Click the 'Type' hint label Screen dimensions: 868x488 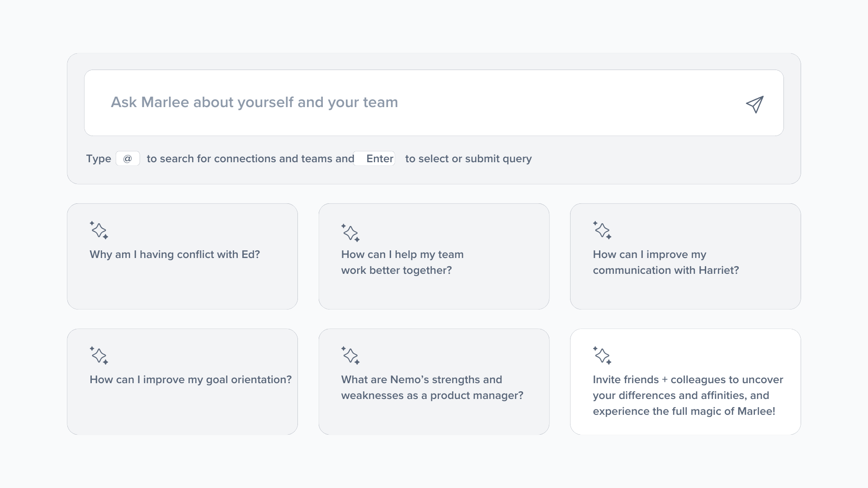tap(99, 159)
